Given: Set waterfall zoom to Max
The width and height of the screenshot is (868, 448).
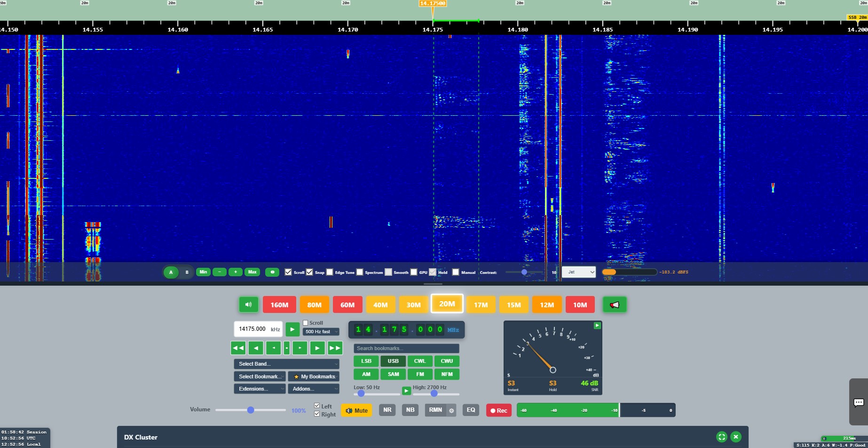Looking at the screenshot, I should 253,272.
